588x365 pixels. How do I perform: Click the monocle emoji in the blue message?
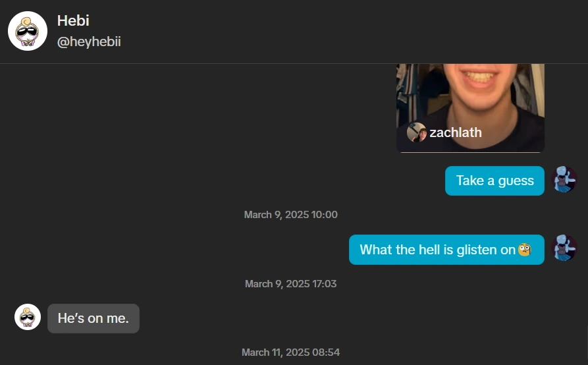click(525, 250)
